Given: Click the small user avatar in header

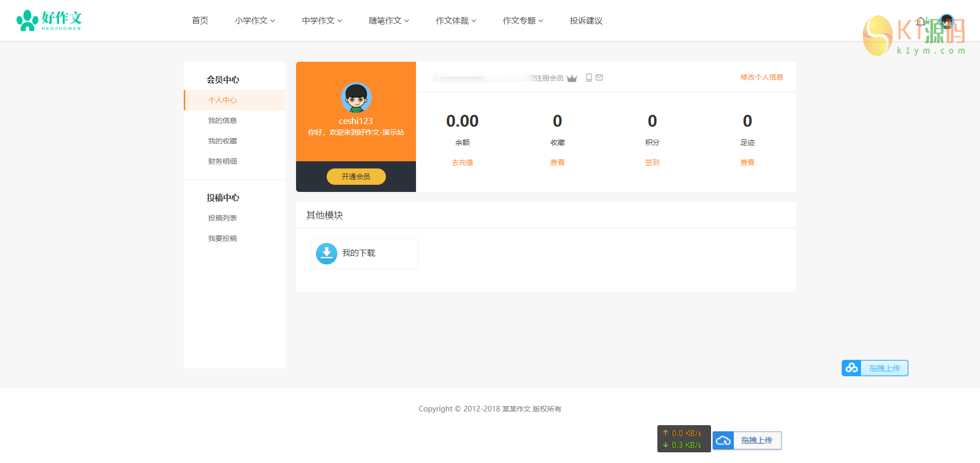Looking at the screenshot, I should (x=946, y=21).
